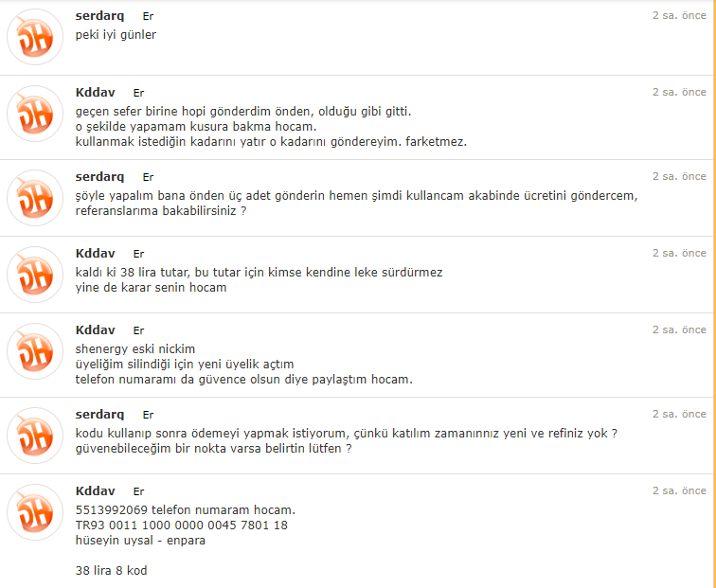Click timestamp of 'peki iyi günler' message
Screen dimensions: 716x588
click(x=679, y=15)
